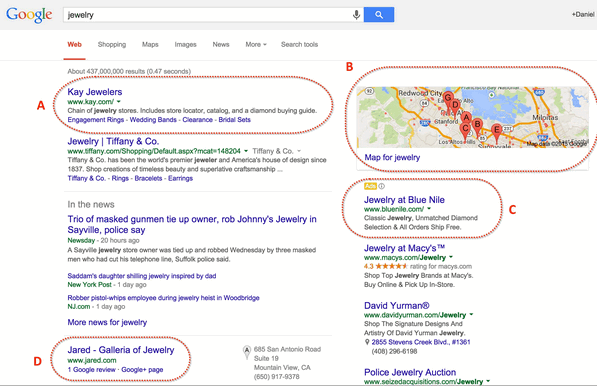This screenshot has width=597, height=386.
Task: Open Bracelets sitelink under Tiffany
Action: point(148,178)
